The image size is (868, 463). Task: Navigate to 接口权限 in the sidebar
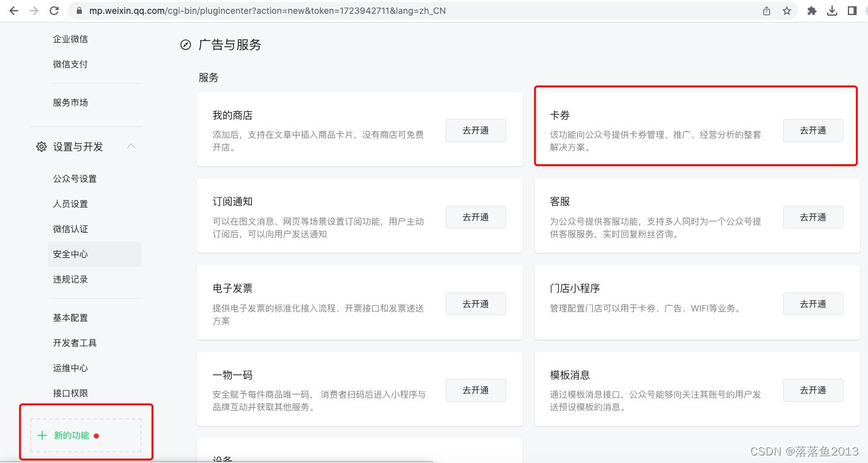70,393
